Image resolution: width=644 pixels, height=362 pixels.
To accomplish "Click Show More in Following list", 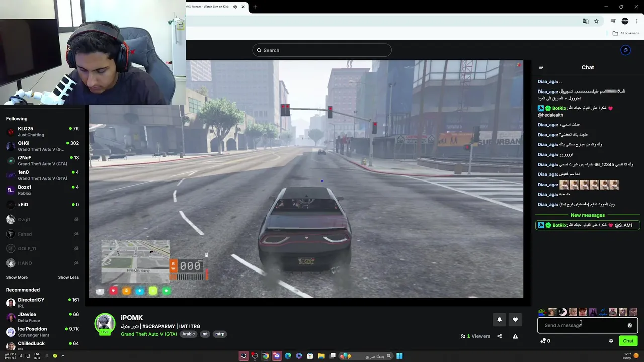I will pos(17,277).
